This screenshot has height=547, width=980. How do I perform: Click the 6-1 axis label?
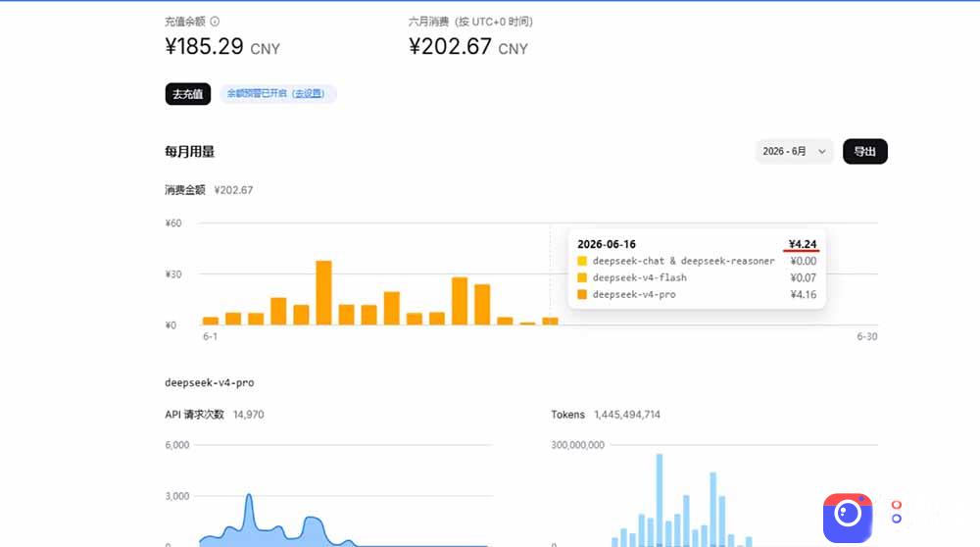click(210, 336)
